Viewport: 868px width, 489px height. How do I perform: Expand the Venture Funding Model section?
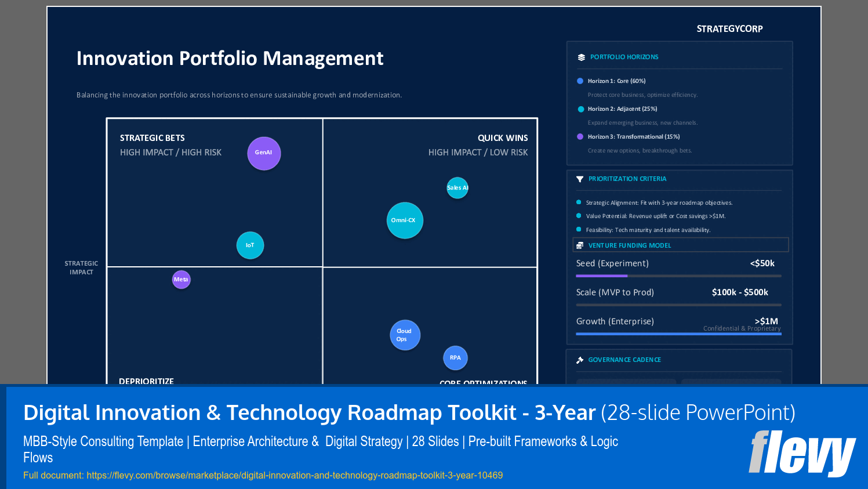630,245
